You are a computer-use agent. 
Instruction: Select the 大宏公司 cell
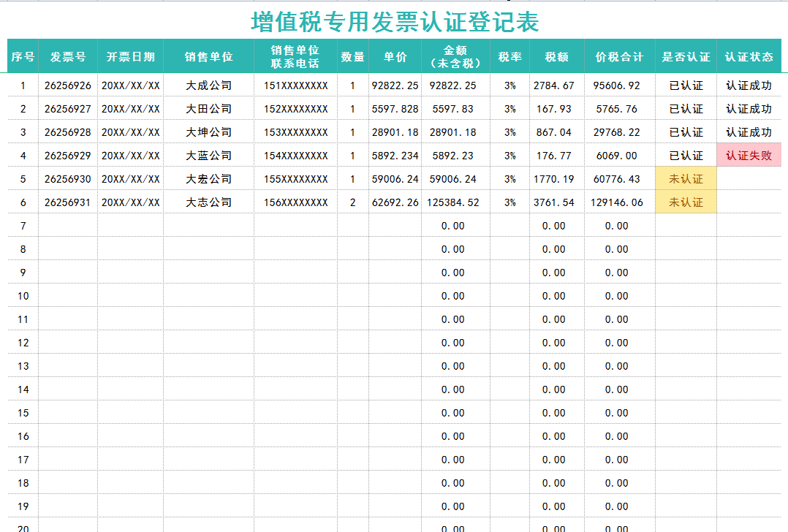(208, 179)
